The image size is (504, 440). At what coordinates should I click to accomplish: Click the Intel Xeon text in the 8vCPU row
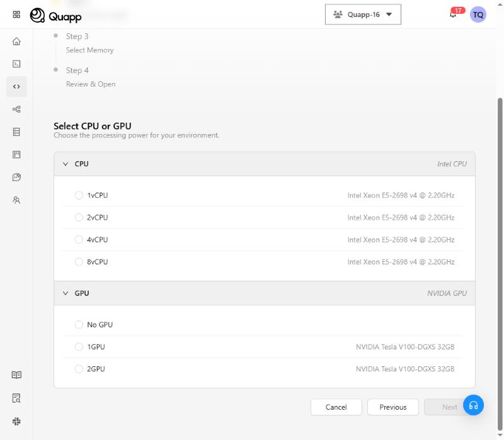[401, 262]
